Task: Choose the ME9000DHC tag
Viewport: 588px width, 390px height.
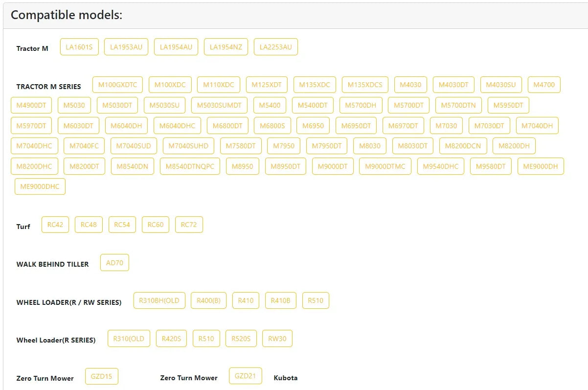Action: coord(40,186)
